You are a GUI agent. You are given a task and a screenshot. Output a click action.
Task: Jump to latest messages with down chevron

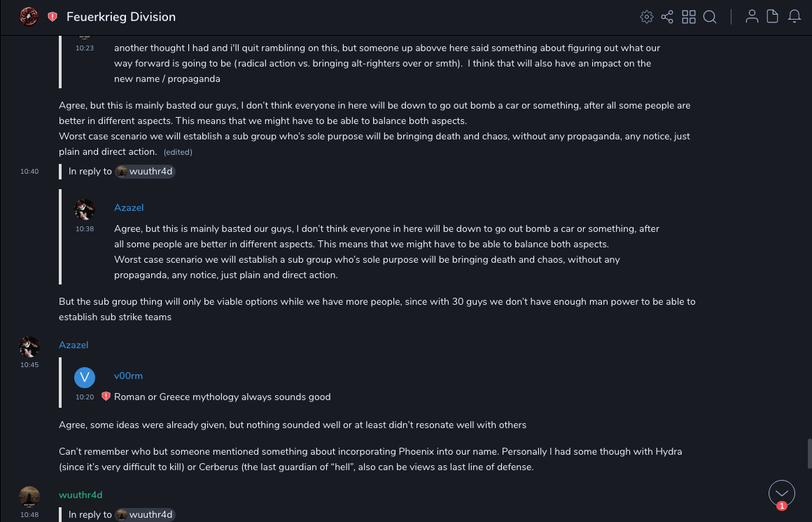(x=782, y=493)
